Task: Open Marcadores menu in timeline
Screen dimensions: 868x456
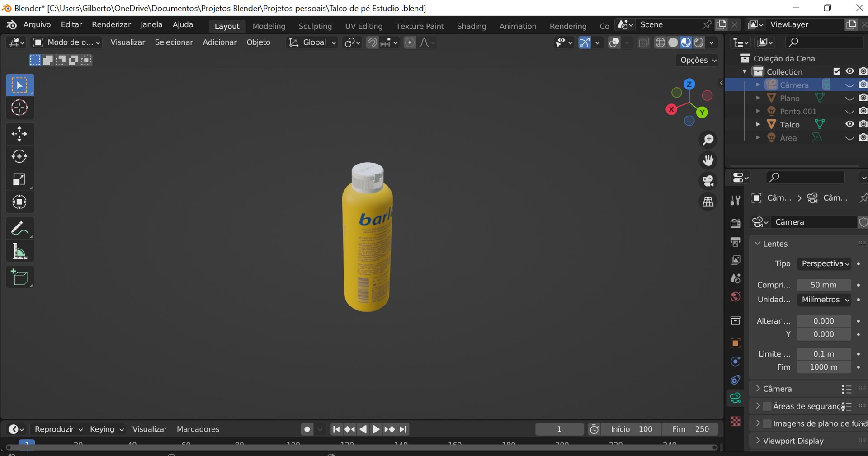Action: pos(198,429)
